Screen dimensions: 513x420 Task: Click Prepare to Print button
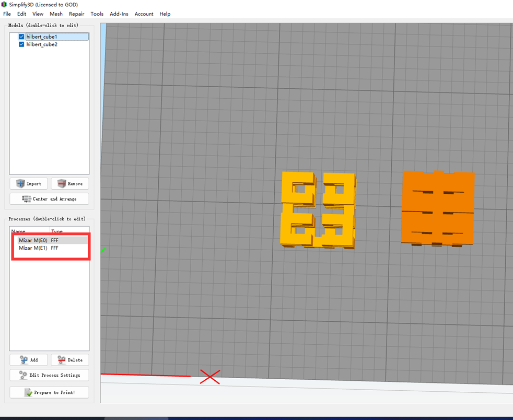click(x=49, y=392)
